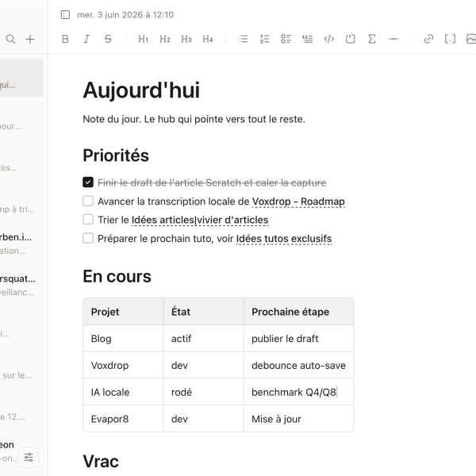
Task: Click the 'actif' table cell
Action: [203, 339]
